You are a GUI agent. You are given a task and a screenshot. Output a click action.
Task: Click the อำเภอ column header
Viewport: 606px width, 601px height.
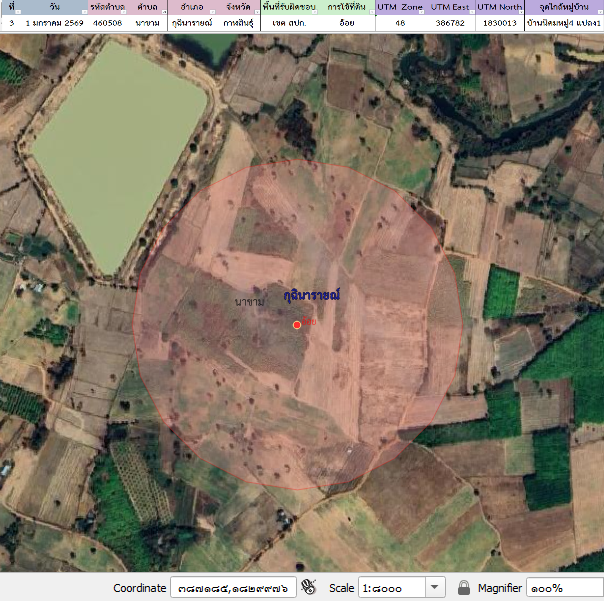193,7
